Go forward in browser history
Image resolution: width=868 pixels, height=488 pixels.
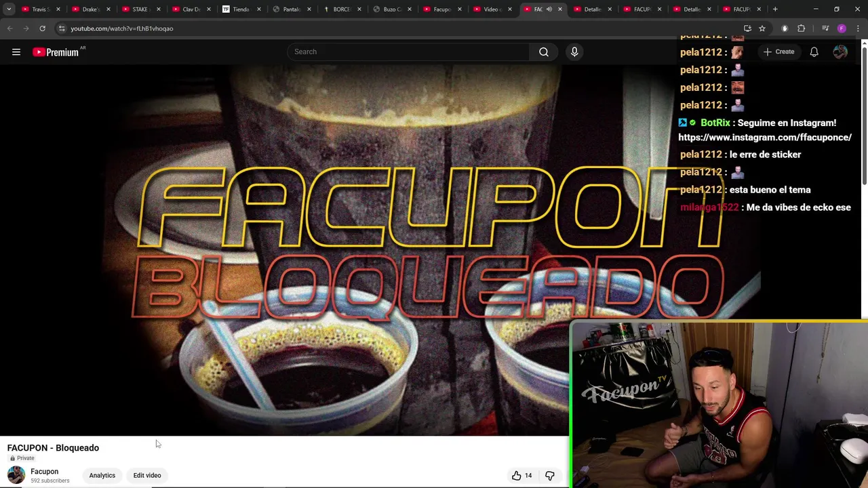[x=26, y=28]
